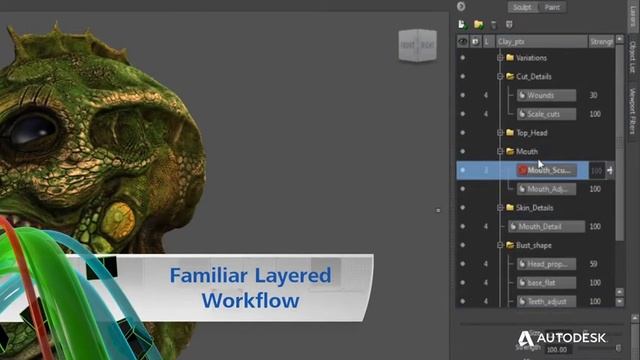640x360 pixels.
Task: Click the Bust_shape open folder icon
Action: [510, 245]
